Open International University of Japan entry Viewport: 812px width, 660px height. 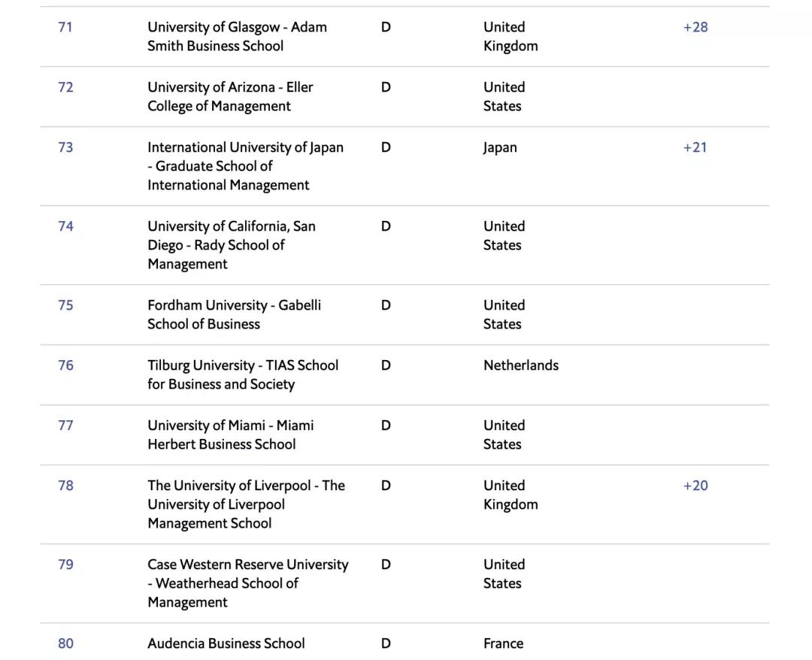244,165
